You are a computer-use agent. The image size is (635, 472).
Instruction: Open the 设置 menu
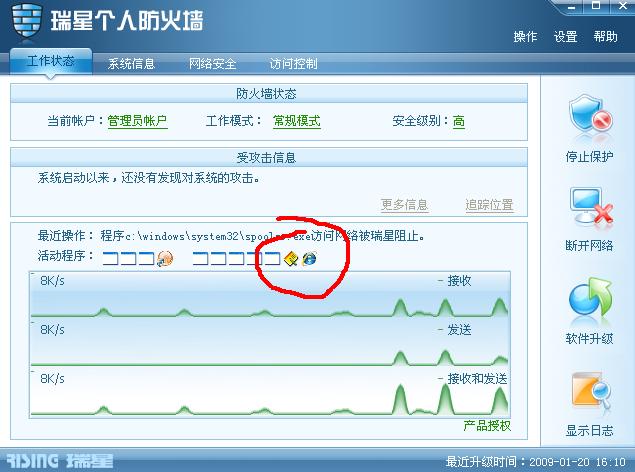pyautogui.click(x=565, y=36)
